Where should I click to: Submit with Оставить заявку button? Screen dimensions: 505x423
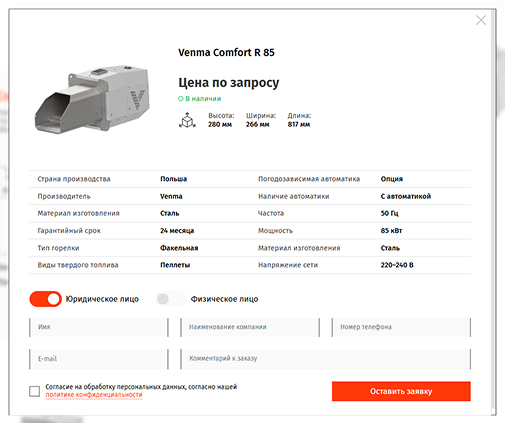(401, 391)
